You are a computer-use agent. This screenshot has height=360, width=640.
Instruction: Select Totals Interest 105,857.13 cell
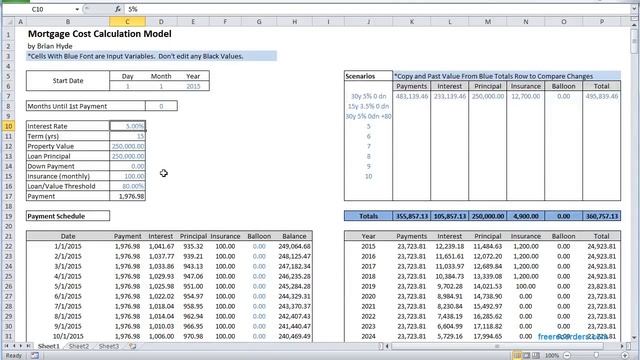click(450, 216)
